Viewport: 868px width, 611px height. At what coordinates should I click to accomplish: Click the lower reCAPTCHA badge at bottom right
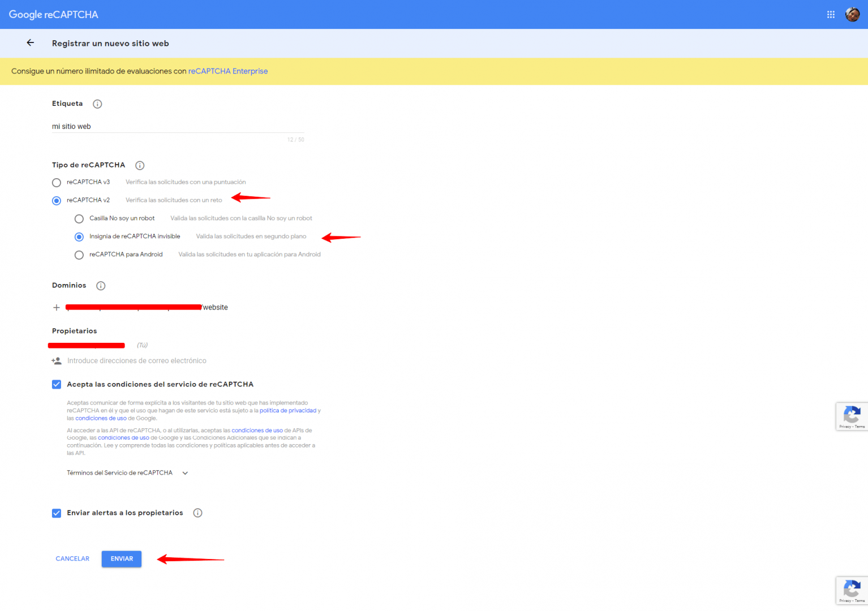852,591
